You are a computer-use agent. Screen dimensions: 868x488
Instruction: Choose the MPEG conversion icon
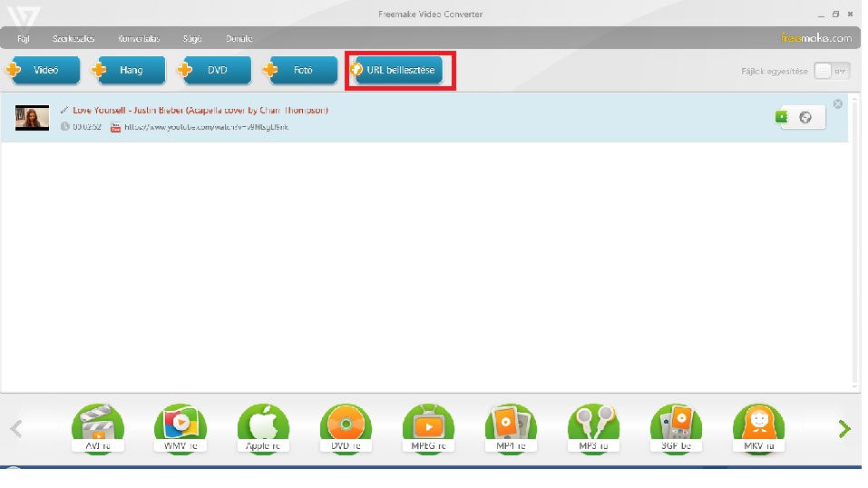428,429
